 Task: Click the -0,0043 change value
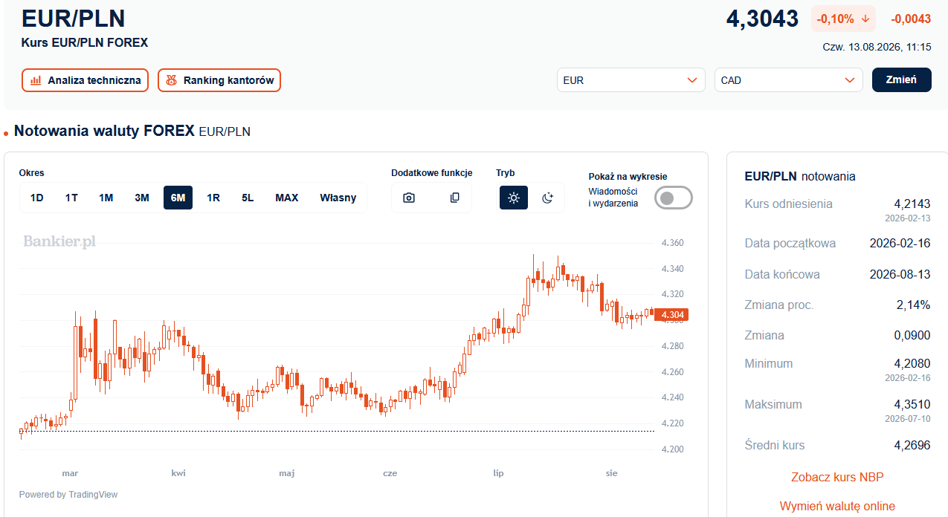[911, 19]
